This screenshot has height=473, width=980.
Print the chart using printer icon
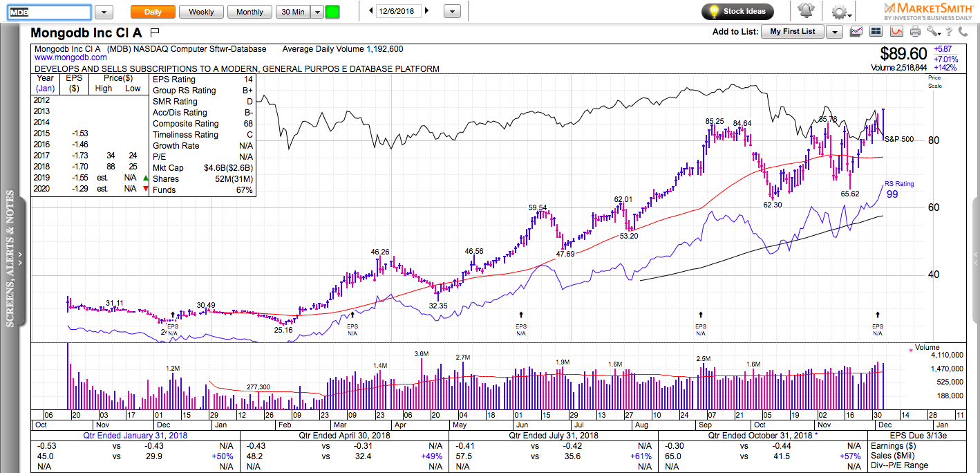[x=916, y=31]
